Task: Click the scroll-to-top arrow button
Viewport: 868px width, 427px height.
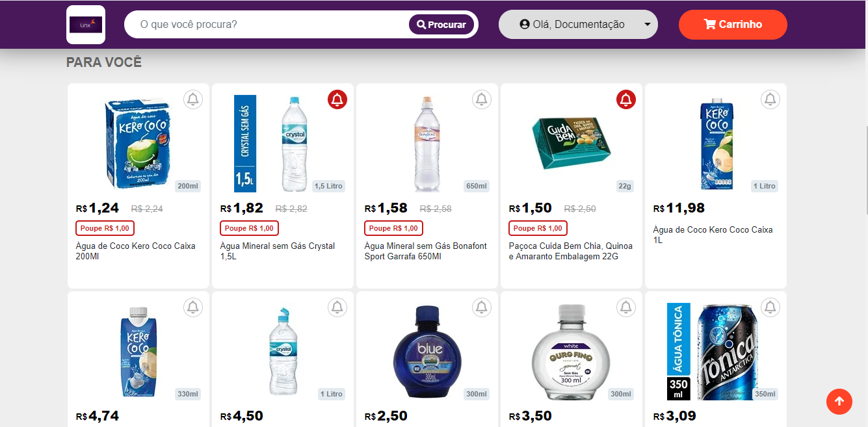Action: pyautogui.click(x=839, y=401)
